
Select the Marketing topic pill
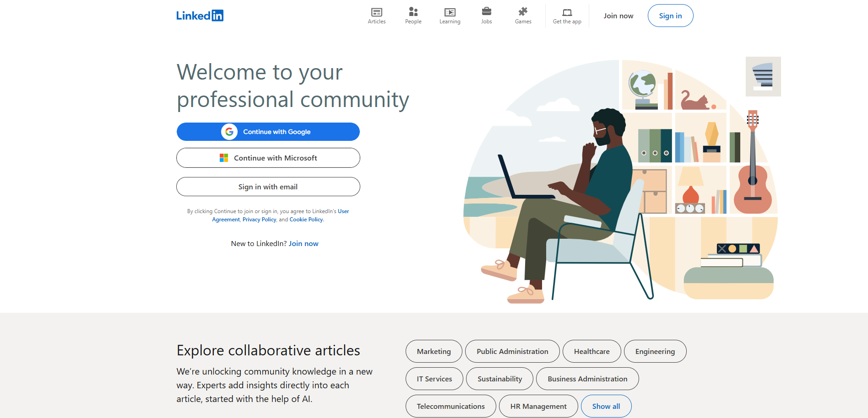[x=434, y=351]
